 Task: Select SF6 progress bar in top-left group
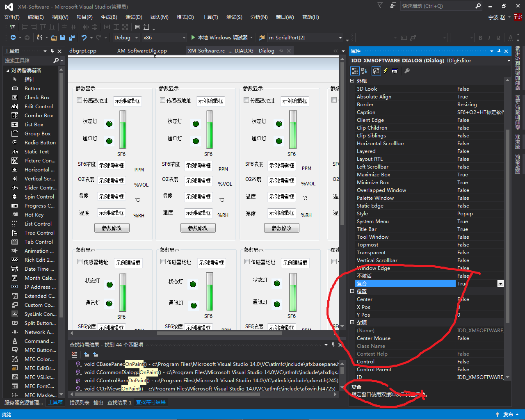point(123,129)
